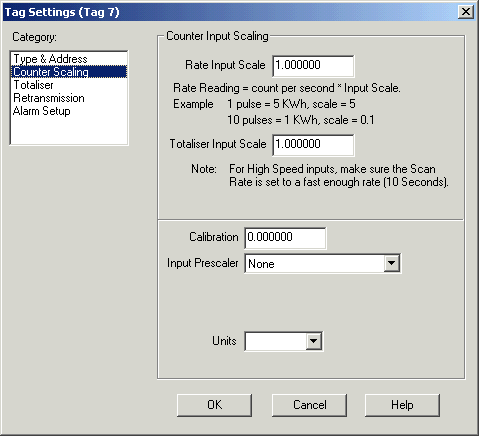Click empty area of category list
Viewport: 479px width, 436px height.
pyautogui.click(x=69, y=131)
